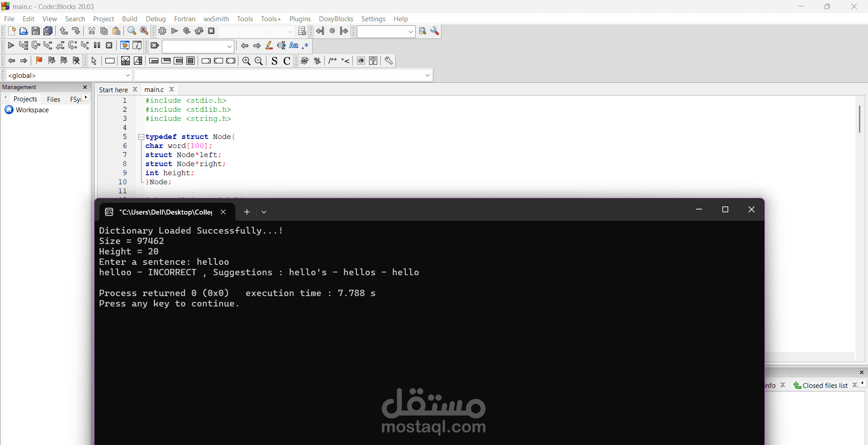Build and run icon

tap(187, 31)
